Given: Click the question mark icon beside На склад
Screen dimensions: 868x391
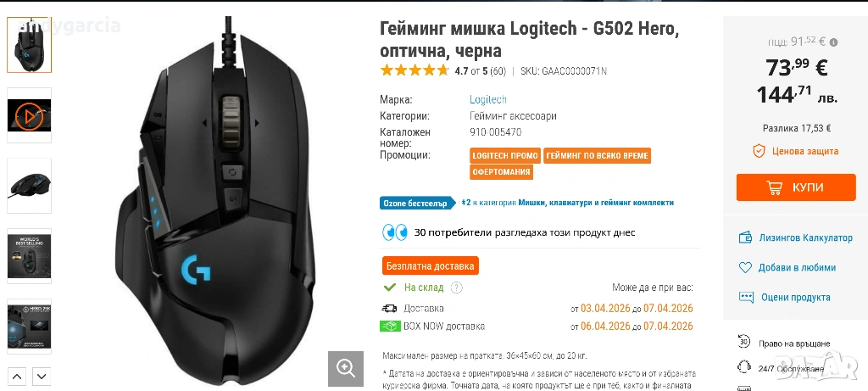Looking at the screenshot, I should tap(456, 288).
